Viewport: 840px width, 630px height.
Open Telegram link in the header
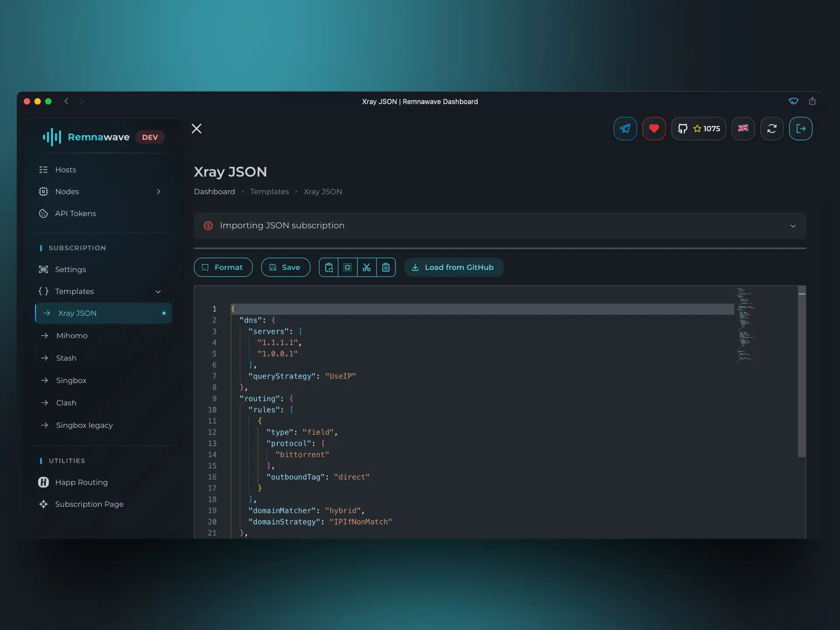(625, 129)
